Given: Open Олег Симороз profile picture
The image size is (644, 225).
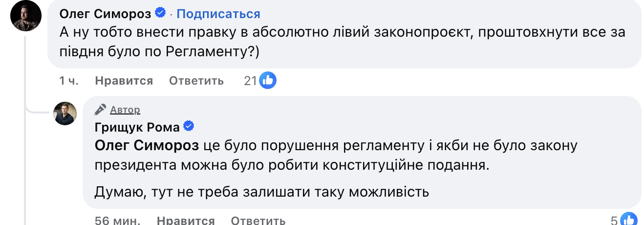Looking at the screenshot, I should (x=26, y=17).
